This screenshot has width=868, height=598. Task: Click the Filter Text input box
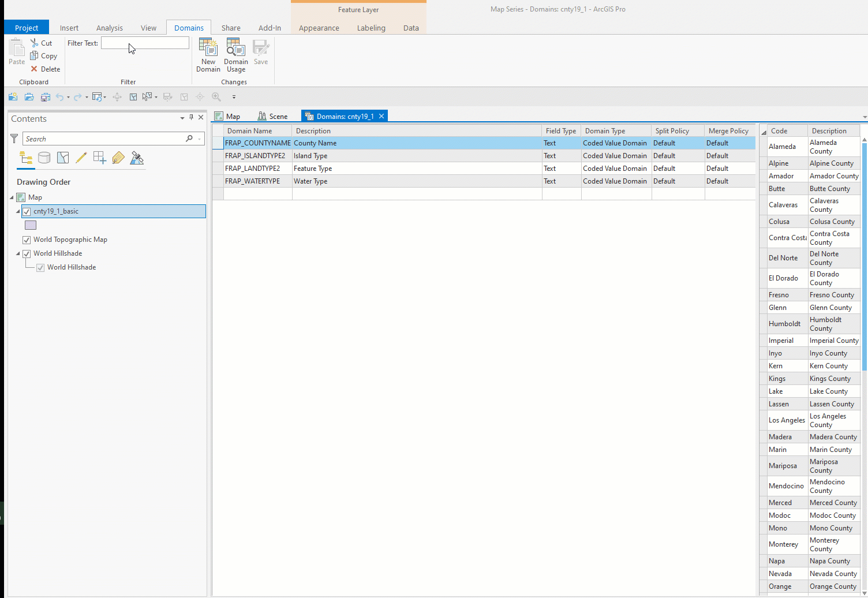pyautogui.click(x=145, y=43)
